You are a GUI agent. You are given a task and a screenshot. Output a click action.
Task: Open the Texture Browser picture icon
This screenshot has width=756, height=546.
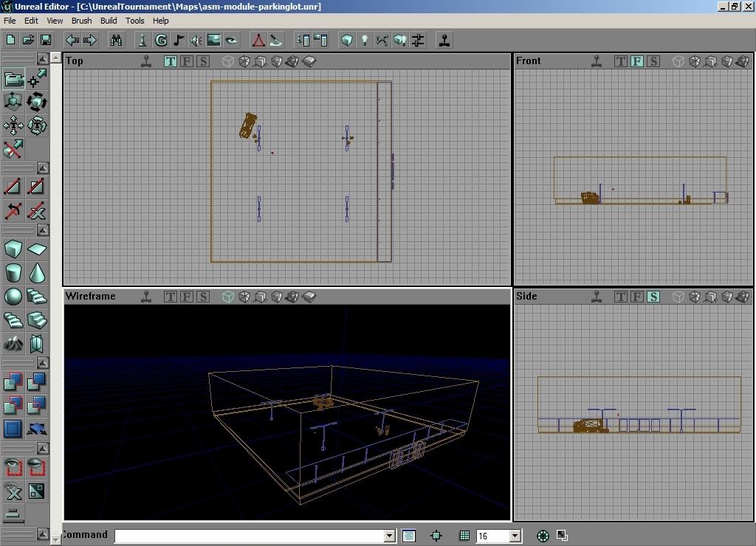pos(214,40)
